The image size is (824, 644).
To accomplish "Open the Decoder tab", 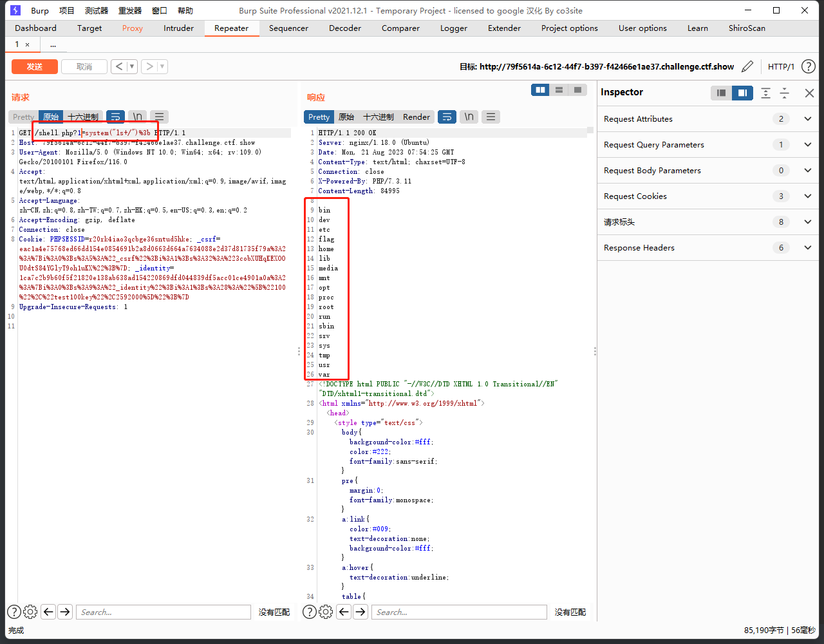I will pos(345,28).
